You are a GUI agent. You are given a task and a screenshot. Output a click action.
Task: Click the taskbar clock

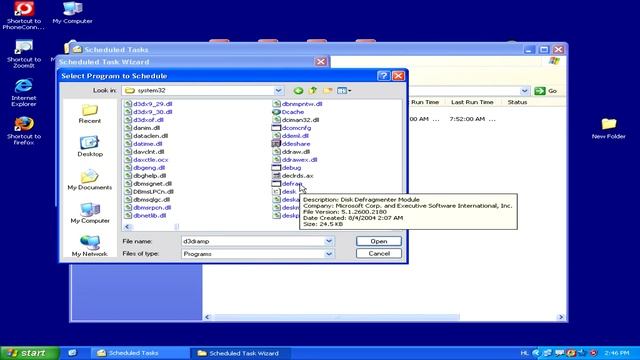point(617,353)
